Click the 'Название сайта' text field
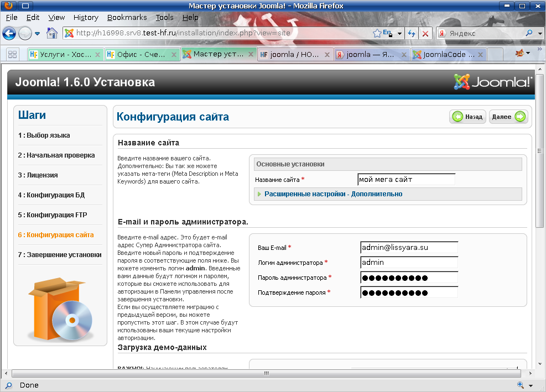This screenshot has width=546, height=392. coord(406,179)
